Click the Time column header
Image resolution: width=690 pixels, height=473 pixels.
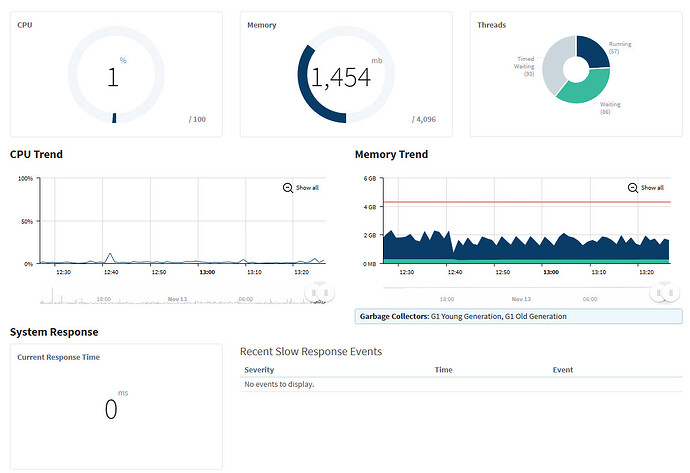click(444, 370)
